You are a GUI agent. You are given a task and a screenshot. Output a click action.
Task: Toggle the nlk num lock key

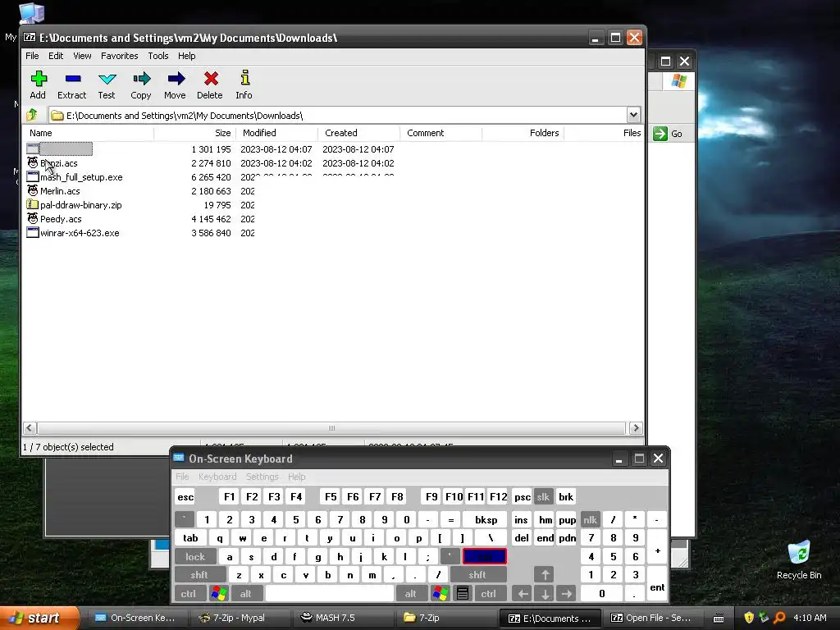click(590, 519)
